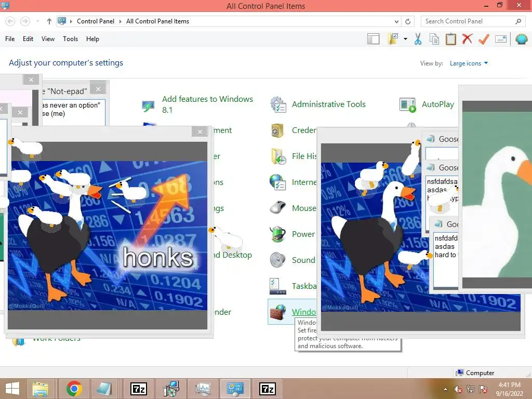Launch Google Chrome from taskbar

(74, 389)
